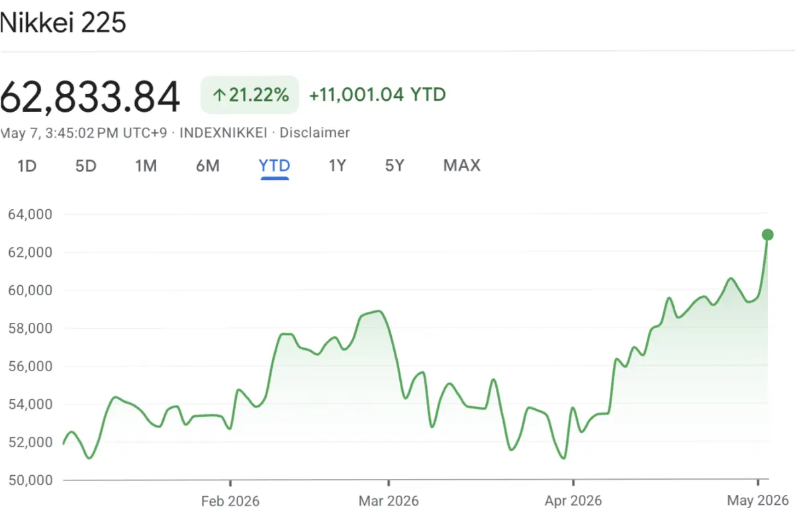Click the 60,000 y-axis label
Screen dimensions: 797x532
click(30, 290)
